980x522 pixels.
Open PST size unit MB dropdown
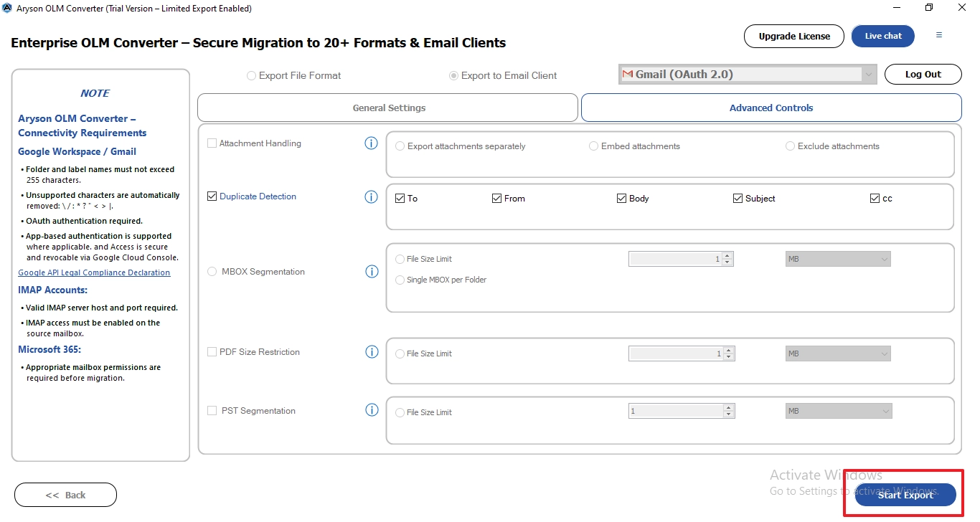838,411
